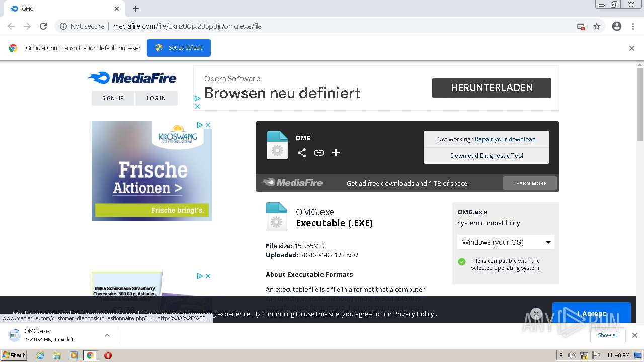
Task: Click the copy link icon under OMG
Action: (319, 153)
